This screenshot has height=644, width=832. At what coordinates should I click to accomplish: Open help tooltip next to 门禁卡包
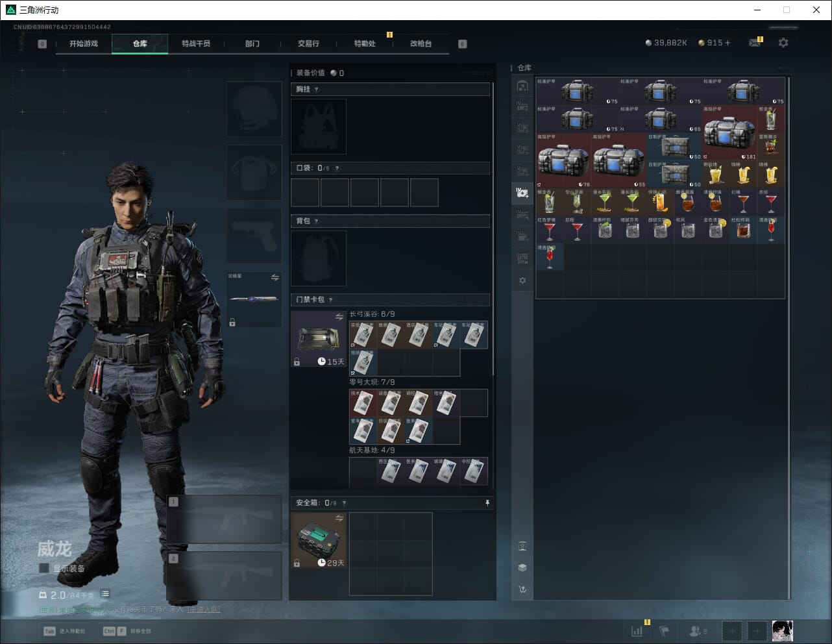331,300
